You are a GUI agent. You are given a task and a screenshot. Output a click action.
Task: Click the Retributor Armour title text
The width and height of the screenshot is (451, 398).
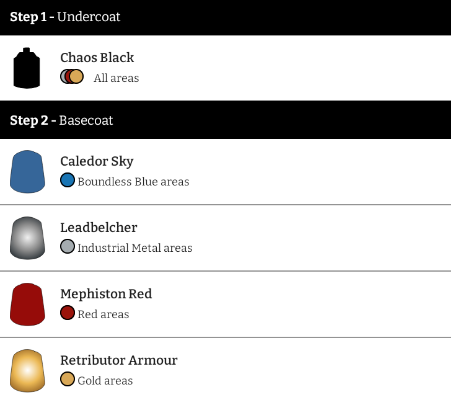119,360
